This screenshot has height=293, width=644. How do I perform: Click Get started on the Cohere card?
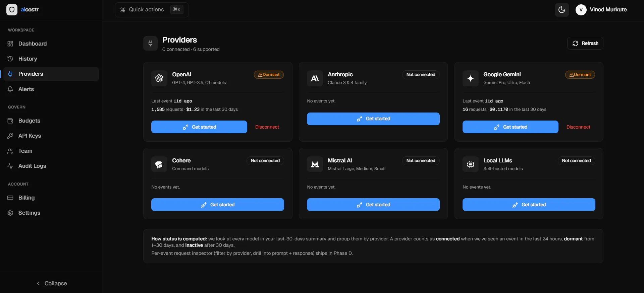click(x=218, y=205)
